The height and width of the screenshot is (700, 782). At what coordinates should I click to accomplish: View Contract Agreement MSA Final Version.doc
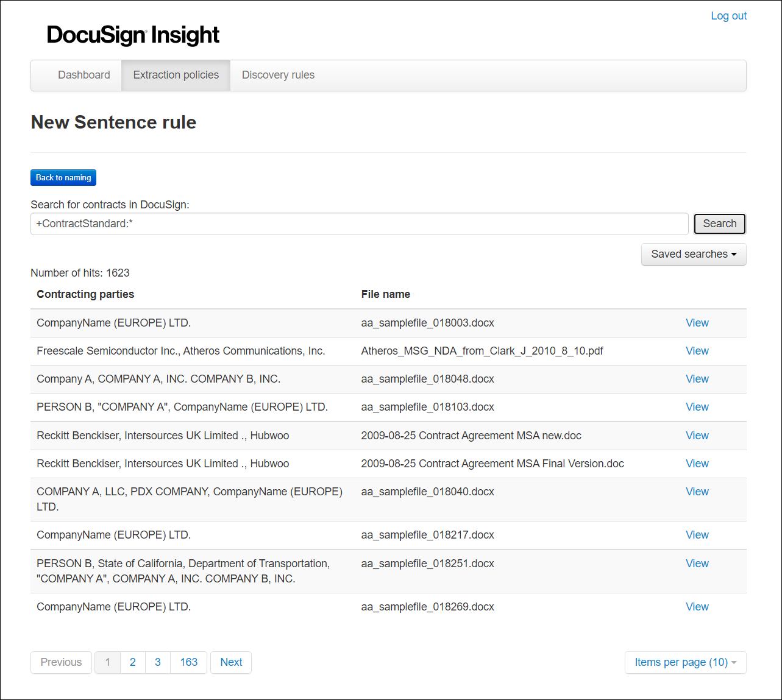click(697, 464)
